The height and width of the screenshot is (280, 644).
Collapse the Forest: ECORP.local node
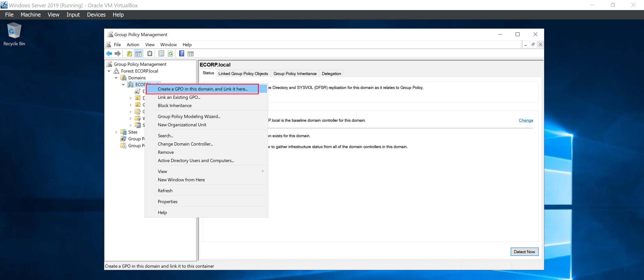click(x=109, y=71)
